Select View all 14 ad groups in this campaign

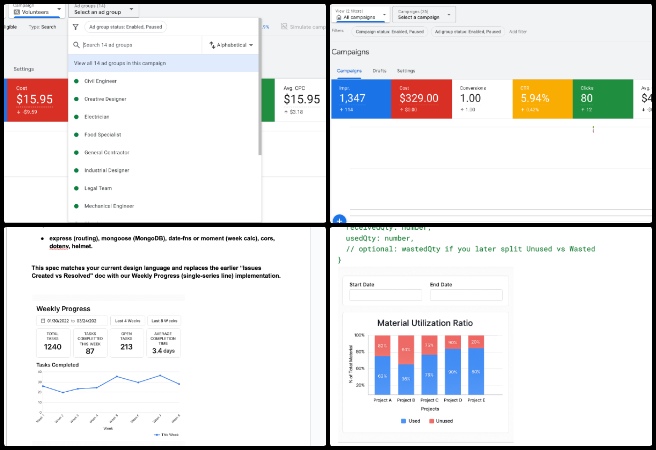point(120,63)
